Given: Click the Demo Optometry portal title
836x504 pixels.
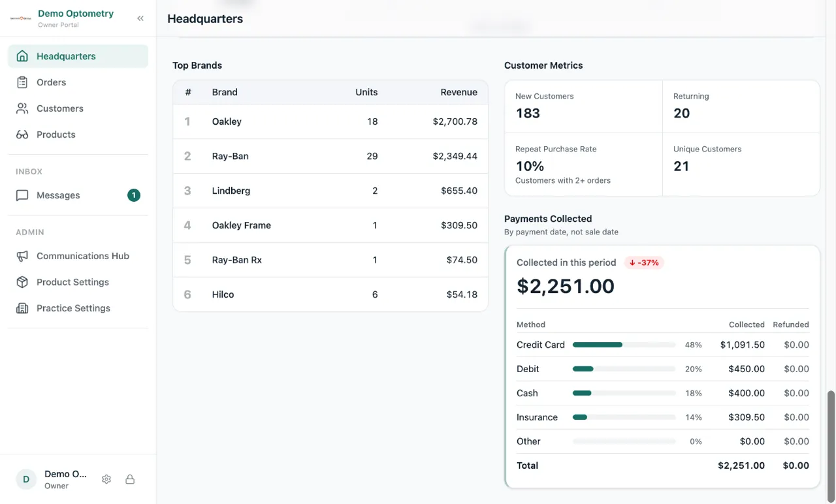Looking at the screenshot, I should tap(76, 13).
